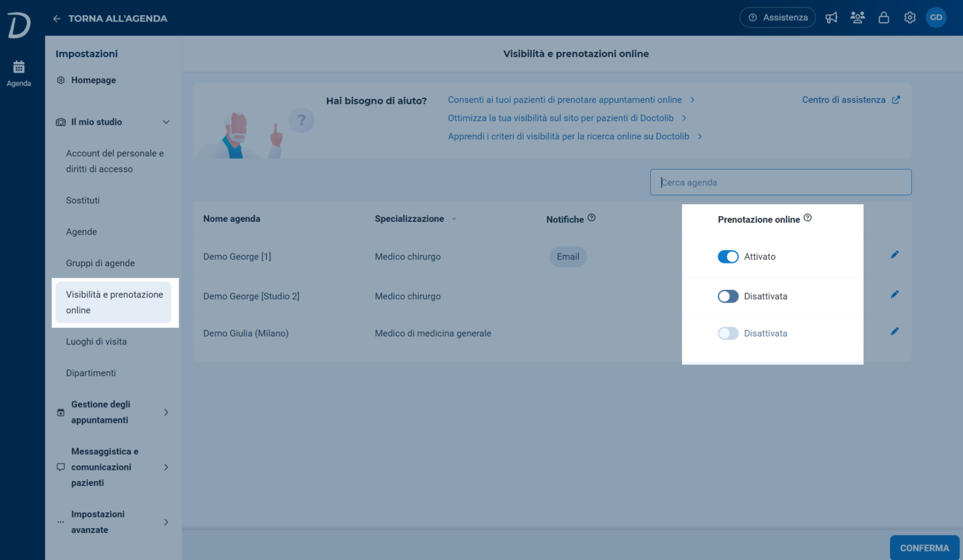The height and width of the screenshot is (560, 963).
Task: Open Luoghi di visita settings page
Action: (96, 342)
